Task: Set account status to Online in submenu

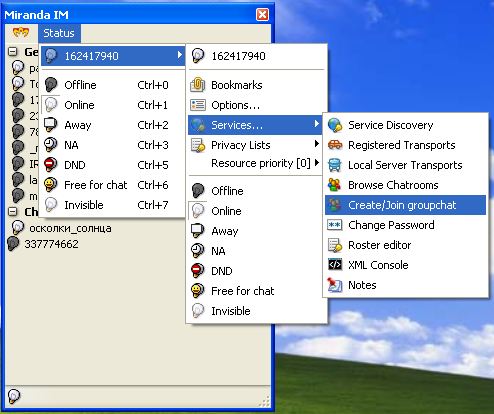Action: [257, 211]
